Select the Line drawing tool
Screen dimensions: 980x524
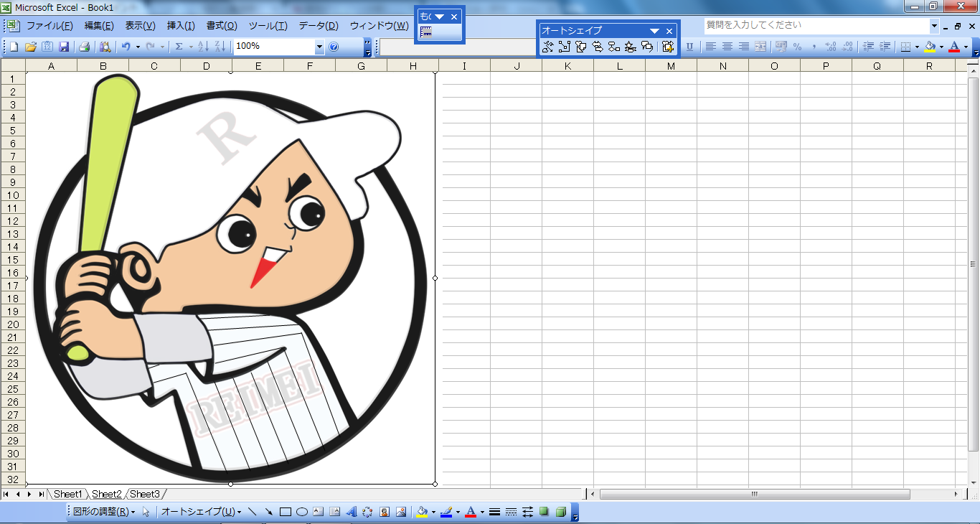pos(252,512)
